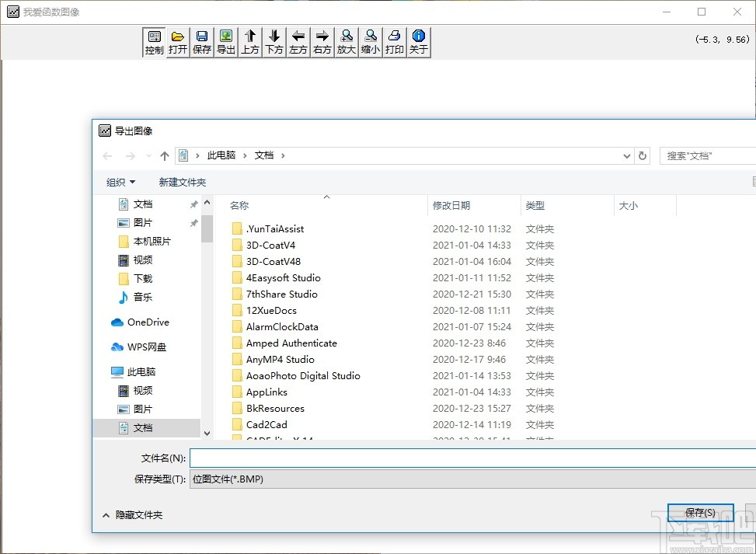The width and height of the screenshot is (756, 554).
Task: Pan the view down with 下方 icon
Action: (x=273, y=42)
